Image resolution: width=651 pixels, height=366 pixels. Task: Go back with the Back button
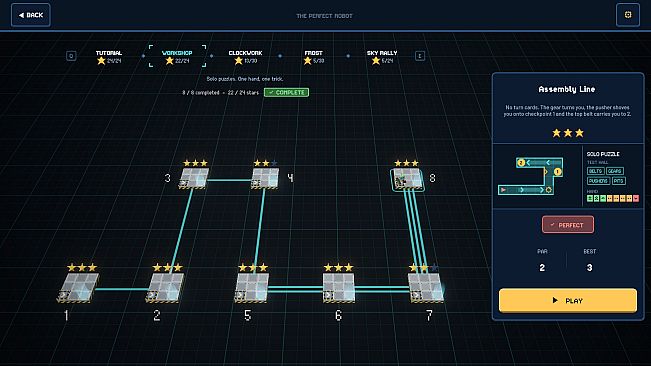31,15
